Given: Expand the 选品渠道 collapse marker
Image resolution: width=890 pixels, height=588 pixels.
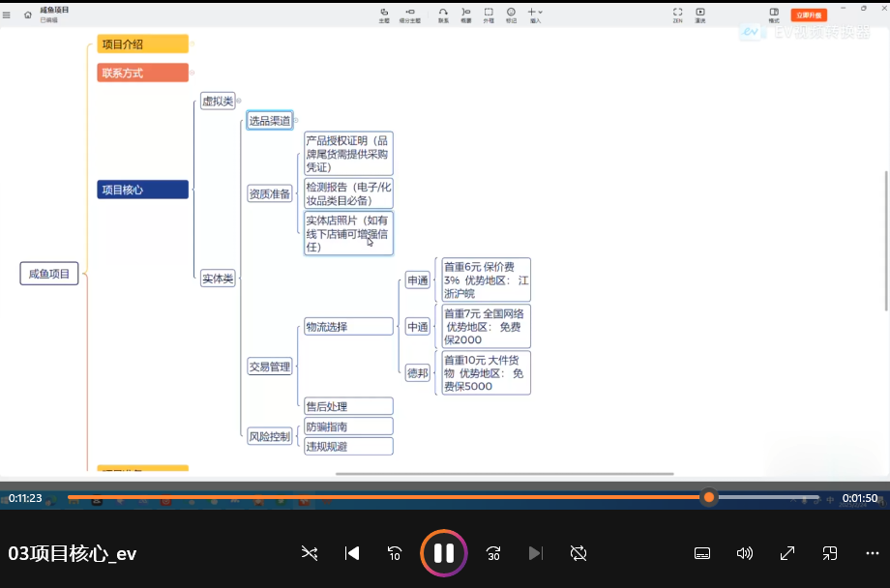Looking at the screenshot, I should 296,120.
